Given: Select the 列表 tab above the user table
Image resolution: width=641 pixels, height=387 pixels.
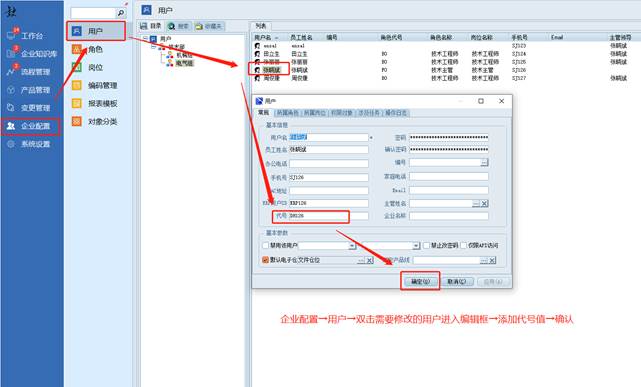Looking at the screenshot, I should pyautogui.click(x=260, y=26).
